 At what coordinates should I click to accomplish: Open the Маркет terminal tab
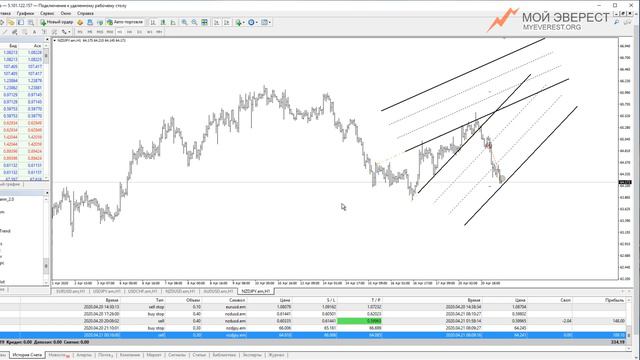[154, 355]
